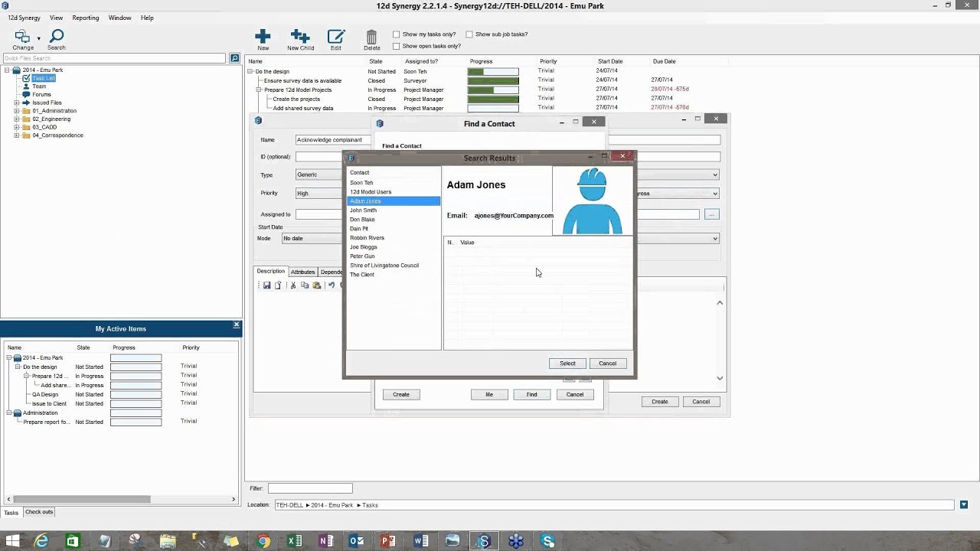Viewport: 980px width, 551px height.
Task: Click the New Child task icon
Action: click(300, 36)
